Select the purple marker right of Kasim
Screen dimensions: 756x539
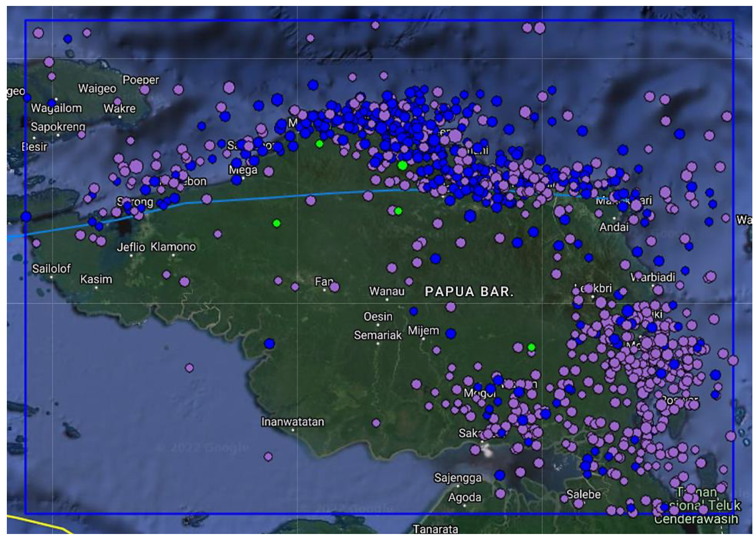[184, 282]
